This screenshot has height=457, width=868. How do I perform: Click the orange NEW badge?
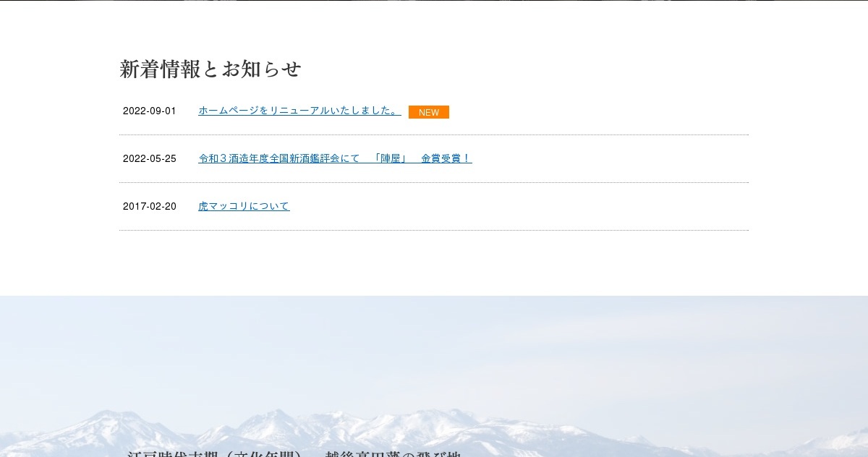[429, 112]
